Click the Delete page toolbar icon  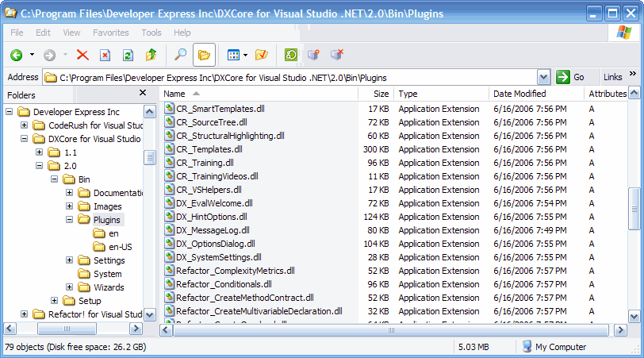105,55
